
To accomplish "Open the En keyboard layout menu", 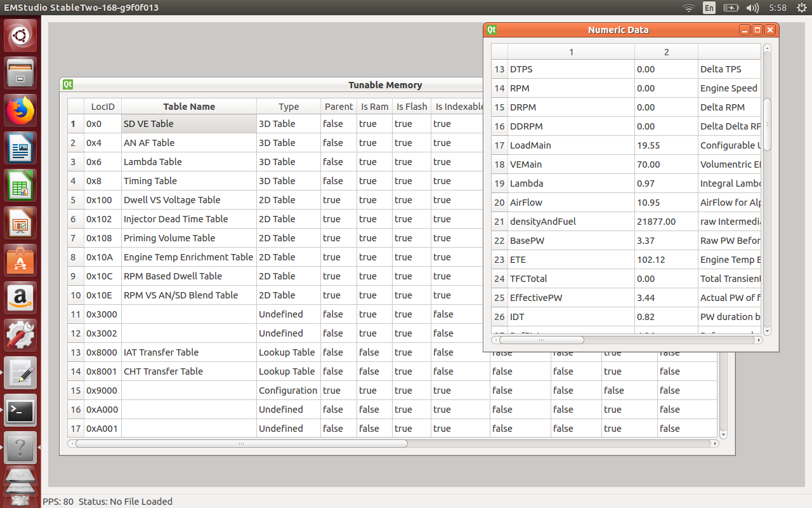I will [709, 8].
